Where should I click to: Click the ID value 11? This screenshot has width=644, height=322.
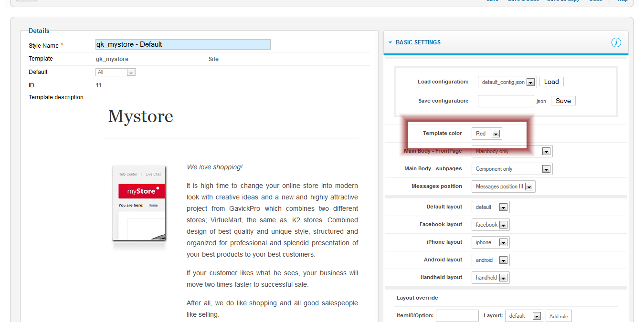98,85
